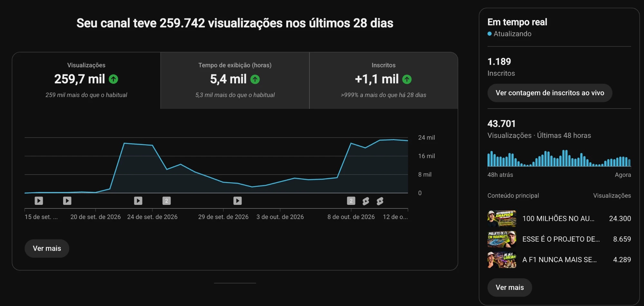Open thumbnail of A F1 NUNCA MAIS SE... video
644x306 pixels.
pos(502,260)
